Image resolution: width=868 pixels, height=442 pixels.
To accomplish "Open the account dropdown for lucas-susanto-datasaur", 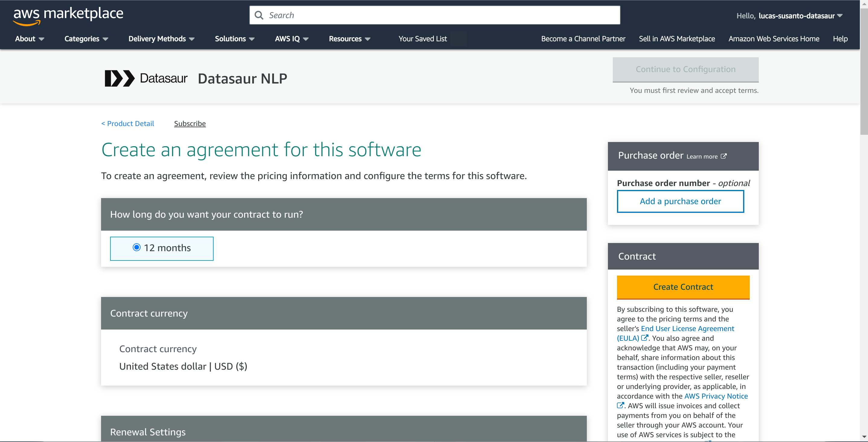I will (800, 16).
